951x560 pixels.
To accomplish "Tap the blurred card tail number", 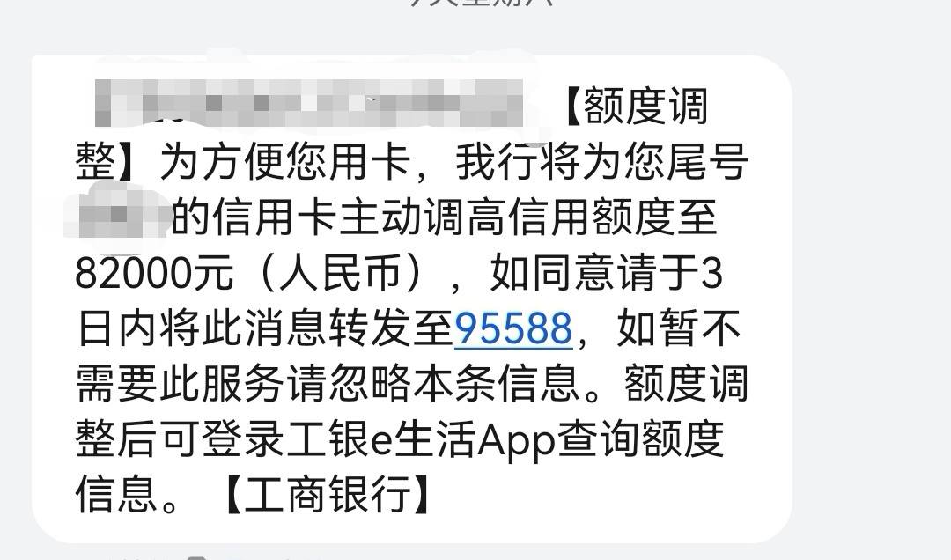I will 116,215.
